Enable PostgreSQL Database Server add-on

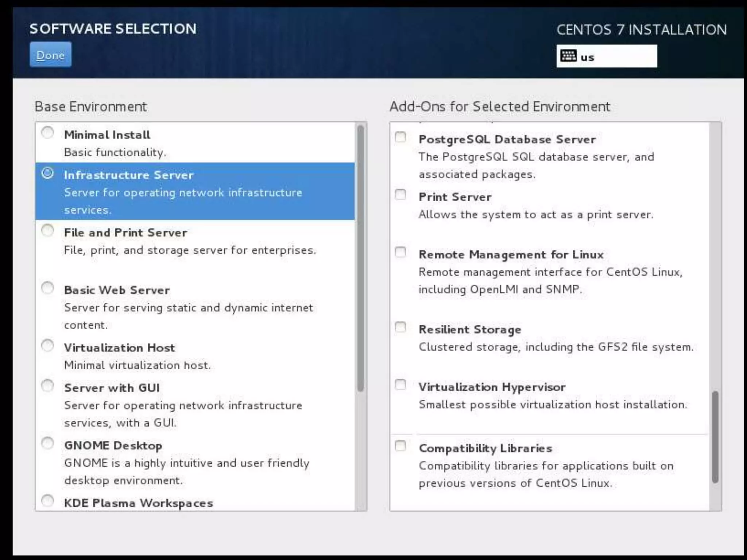400,137
